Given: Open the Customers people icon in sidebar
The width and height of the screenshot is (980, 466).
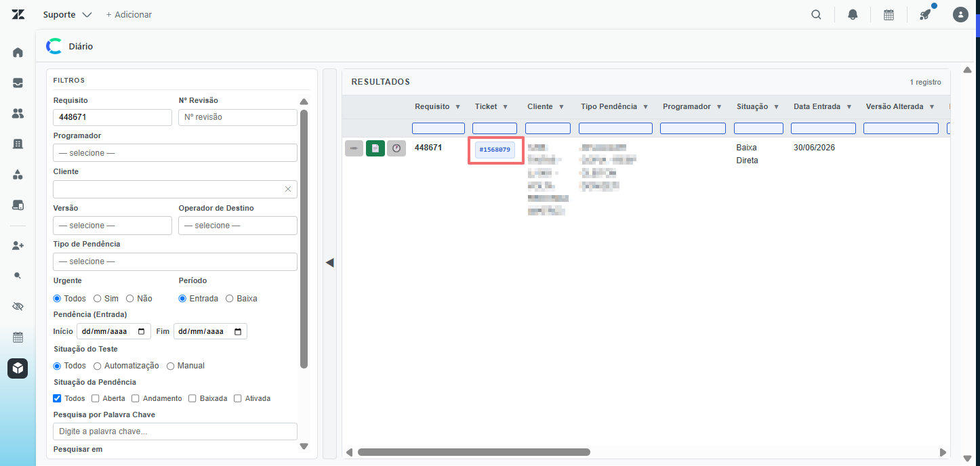Looking at the screenshot, I should point(18,113).
